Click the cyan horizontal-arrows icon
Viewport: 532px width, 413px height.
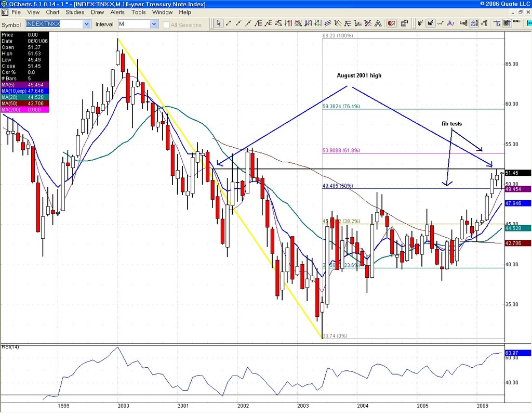(x=529, y=23)
